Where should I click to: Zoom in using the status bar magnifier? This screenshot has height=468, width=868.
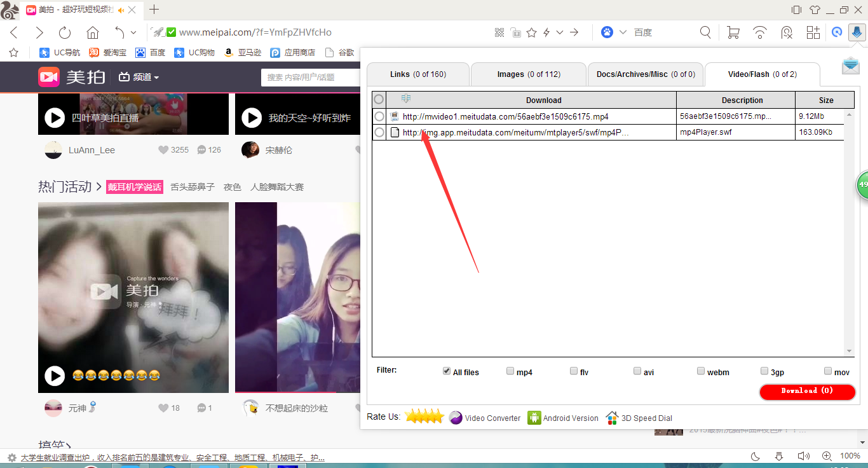(x=827, y=457)
